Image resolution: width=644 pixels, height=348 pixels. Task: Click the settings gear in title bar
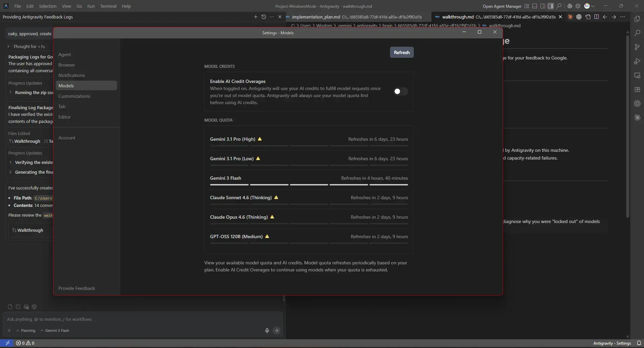coord(578,6)
